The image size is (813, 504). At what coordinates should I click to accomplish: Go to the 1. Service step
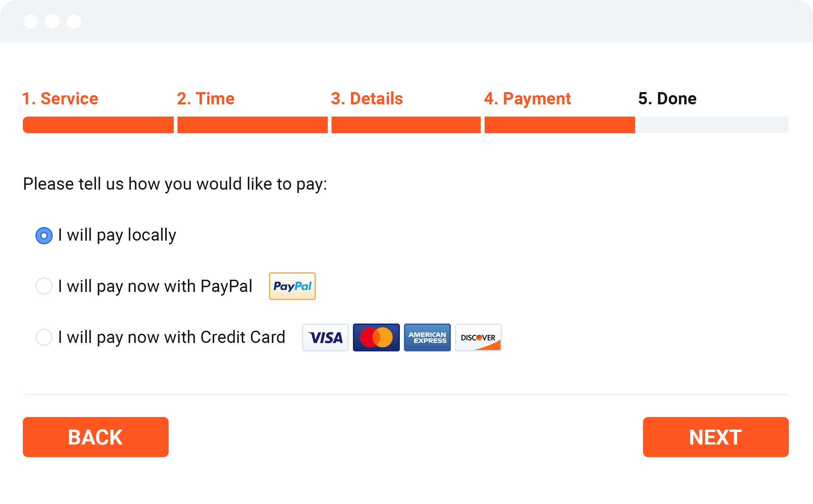(60, 99)
